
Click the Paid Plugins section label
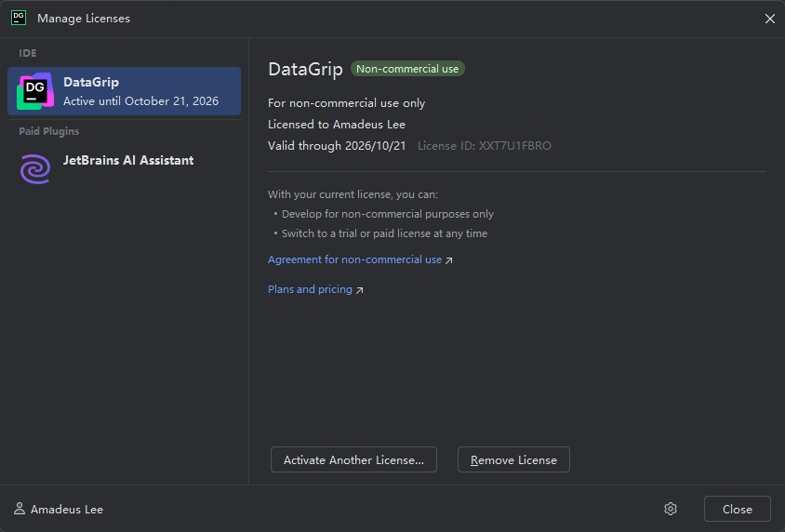coord(49,131)
